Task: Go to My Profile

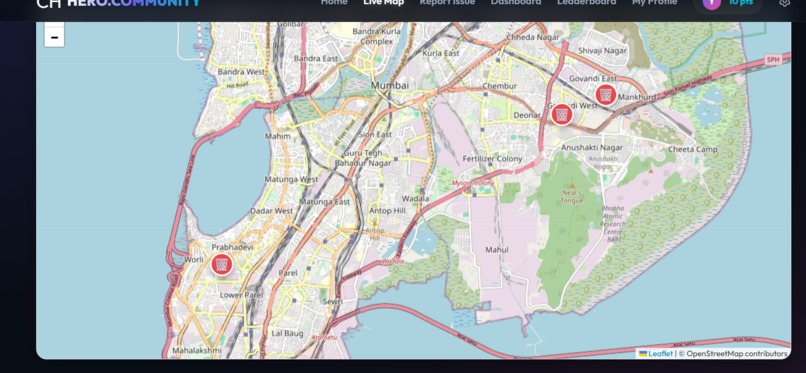Action: pos(654,2)
